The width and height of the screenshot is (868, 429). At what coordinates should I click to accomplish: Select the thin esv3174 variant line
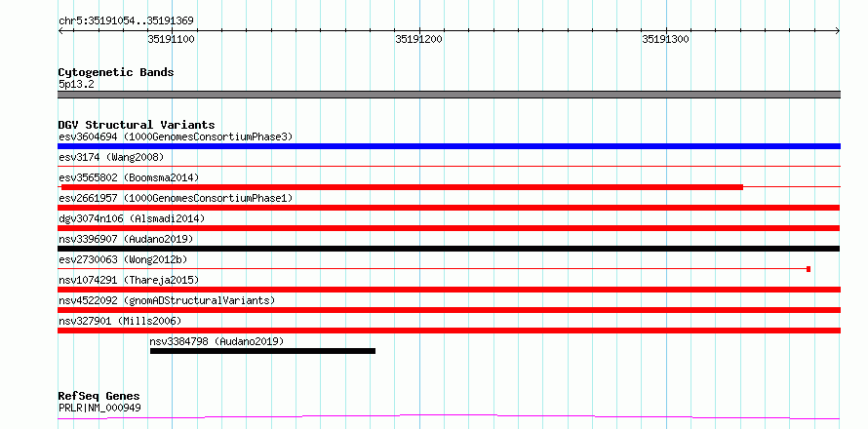tap(449, 166)
